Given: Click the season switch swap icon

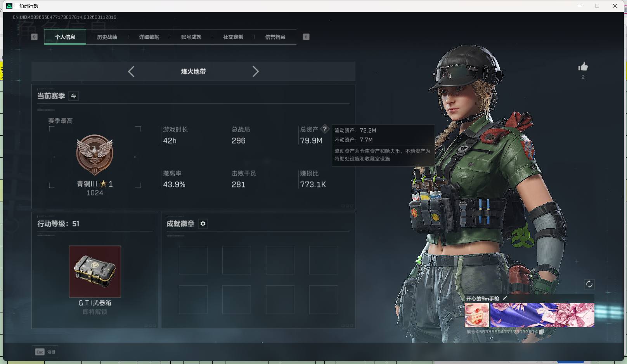Looking at the screenshot, I should click(73, 96).
